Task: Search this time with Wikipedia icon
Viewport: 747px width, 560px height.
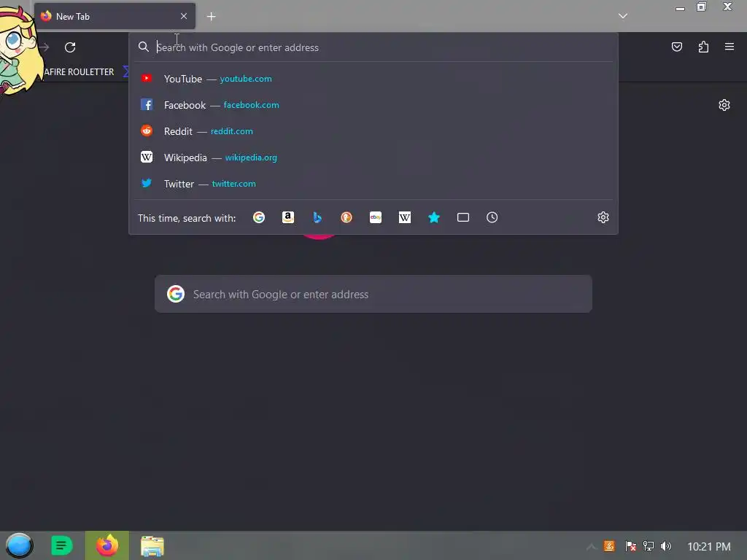Action: pos(404,217)
